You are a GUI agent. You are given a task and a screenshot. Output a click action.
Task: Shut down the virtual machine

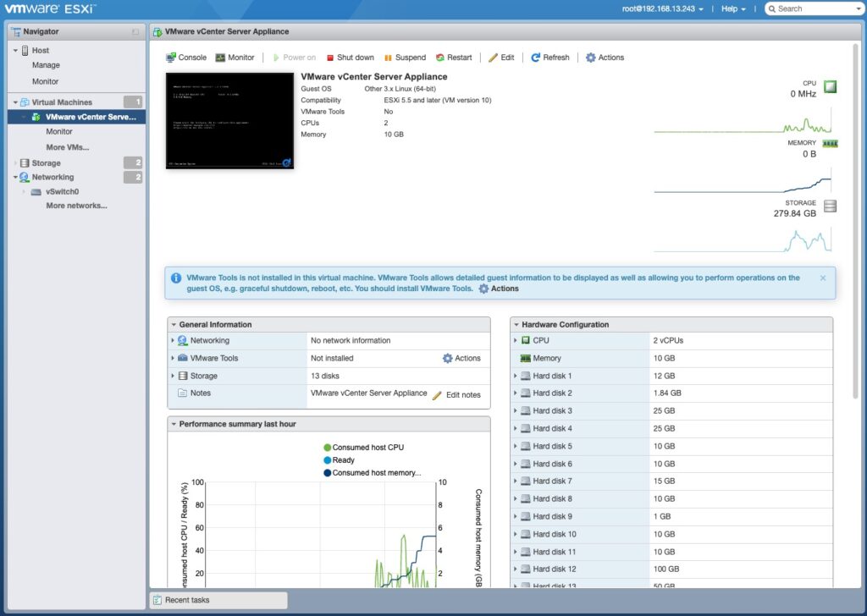coord(350,58)
